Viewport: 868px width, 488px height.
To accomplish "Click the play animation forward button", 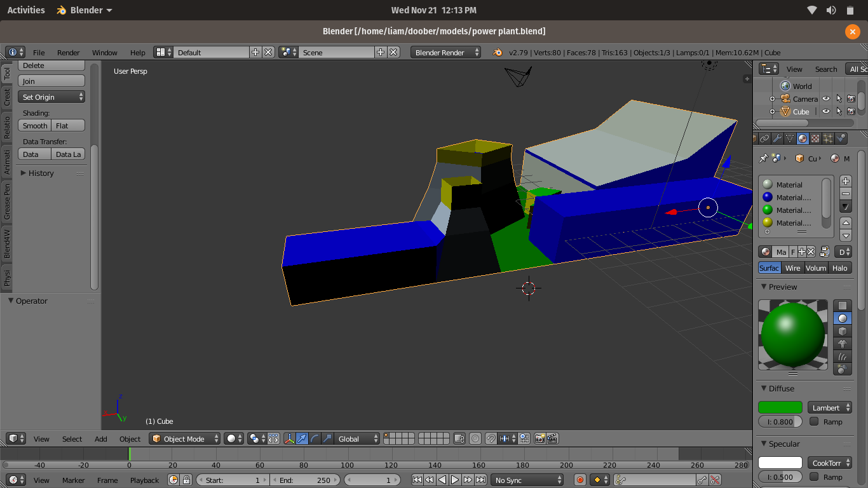I will (x=455, y=480).
